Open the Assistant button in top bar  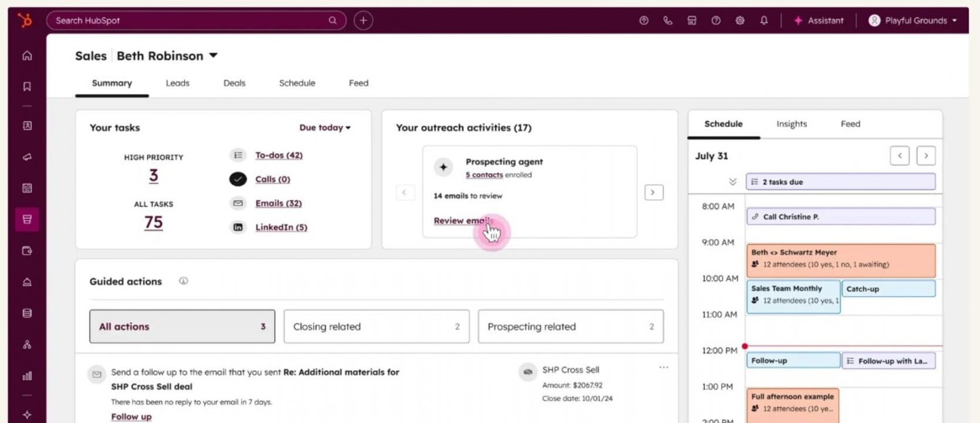pos(819,21)
